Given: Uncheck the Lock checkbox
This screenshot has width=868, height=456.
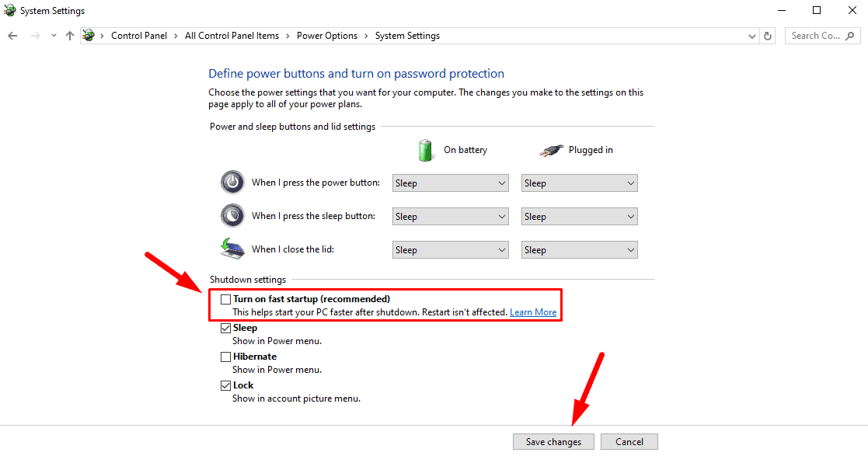Looking at the screenshot, I should coord(225,386).
